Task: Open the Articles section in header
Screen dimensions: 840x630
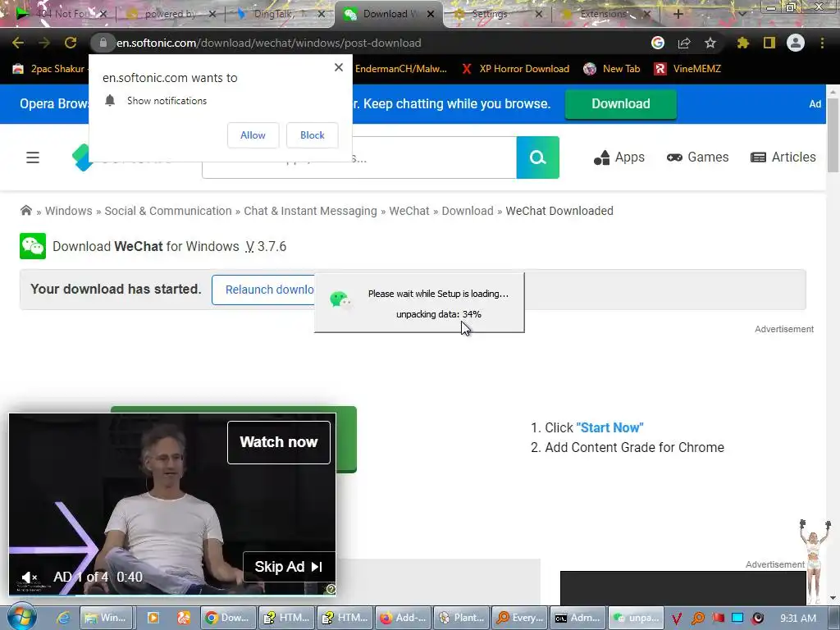Action: coord(783,157)
